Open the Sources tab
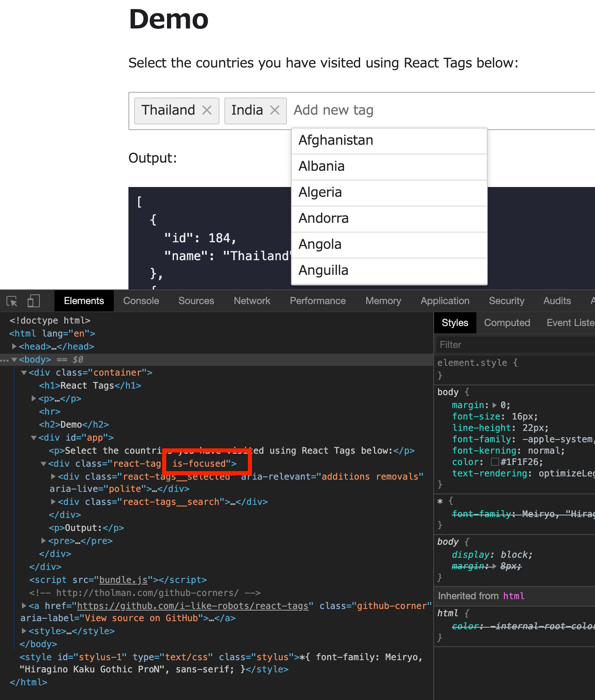The image size is (595, 700). click(x=196, y=301)
